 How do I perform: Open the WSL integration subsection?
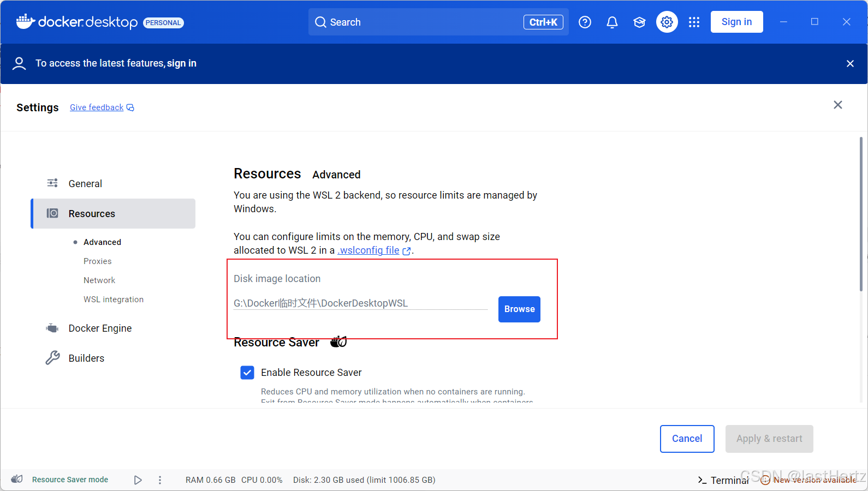(114, 300)
